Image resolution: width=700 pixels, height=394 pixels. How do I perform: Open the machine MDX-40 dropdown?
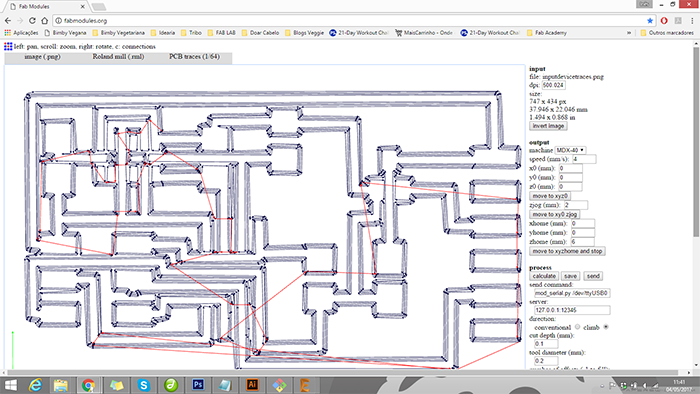coord(570,150)
